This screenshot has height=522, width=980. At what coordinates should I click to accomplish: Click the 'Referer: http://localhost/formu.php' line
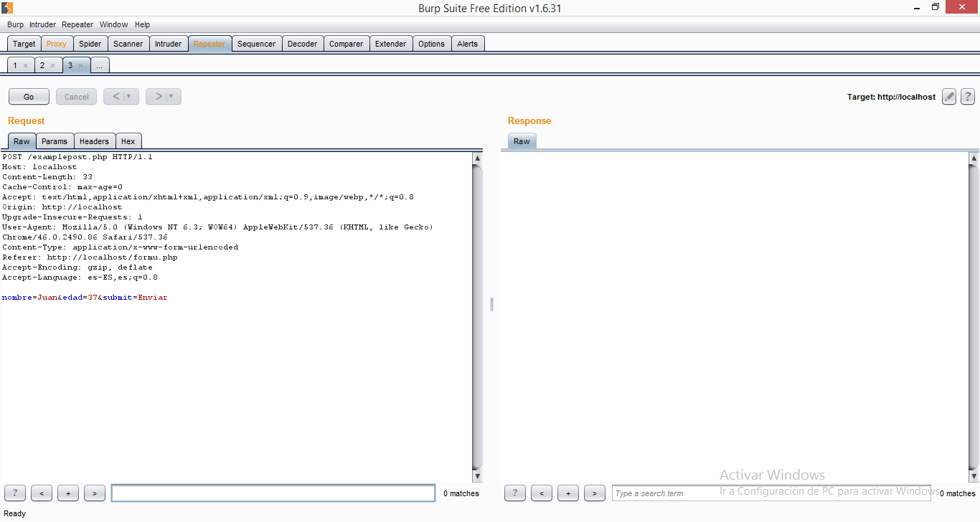click(90, 257)
